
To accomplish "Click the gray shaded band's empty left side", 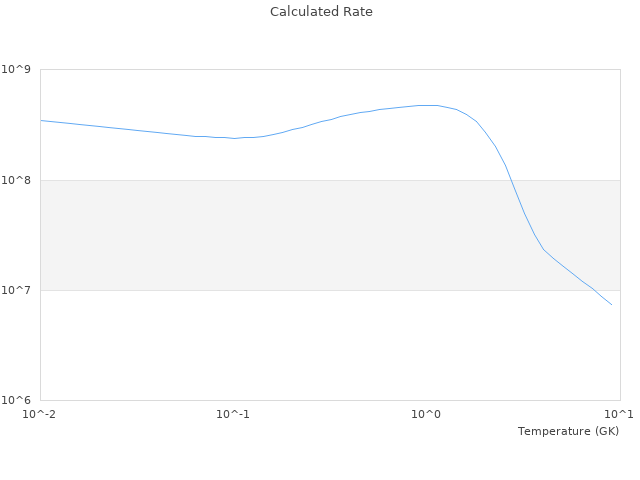I will 120,235.
